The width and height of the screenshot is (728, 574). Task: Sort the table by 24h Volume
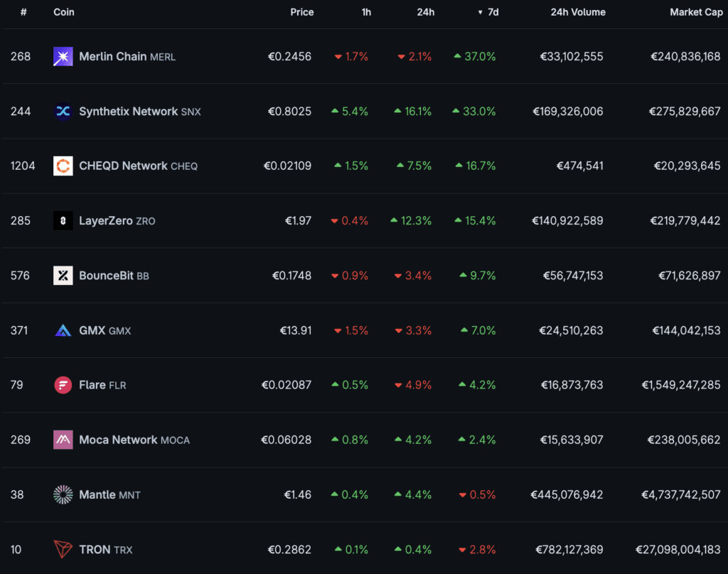pyautogui.click(x=578, y=12)
